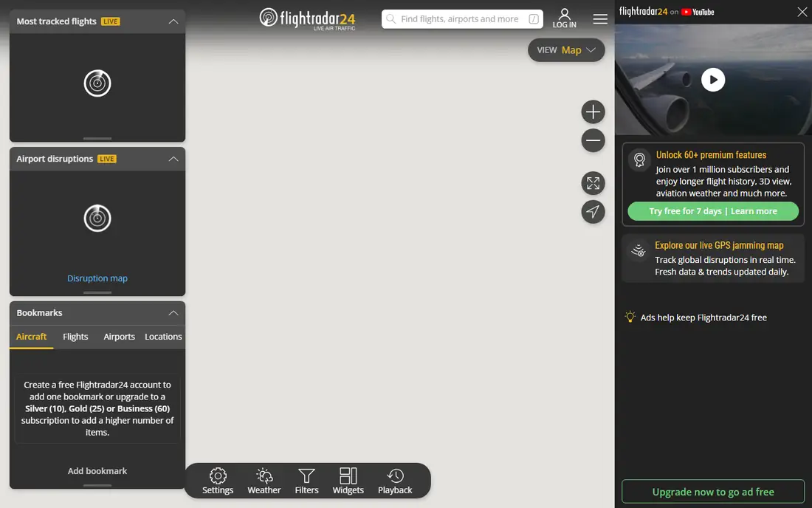The width and height of the screenshot is (812, 508).
Task: Click the LIVE badge on Most tracked flights
Action: point(110,21)
